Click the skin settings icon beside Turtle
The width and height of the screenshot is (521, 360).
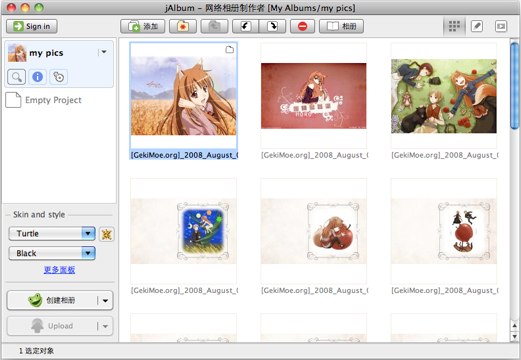point(107,234)
